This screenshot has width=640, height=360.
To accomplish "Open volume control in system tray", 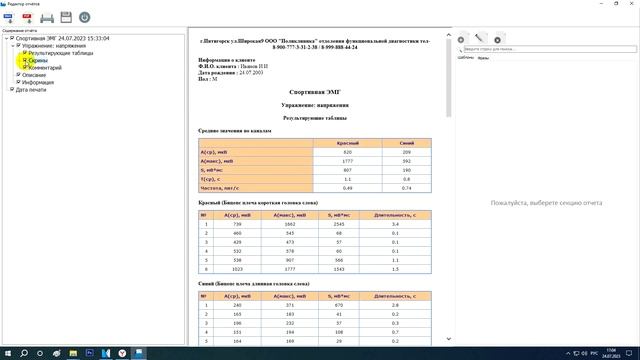I will (584, 353).
